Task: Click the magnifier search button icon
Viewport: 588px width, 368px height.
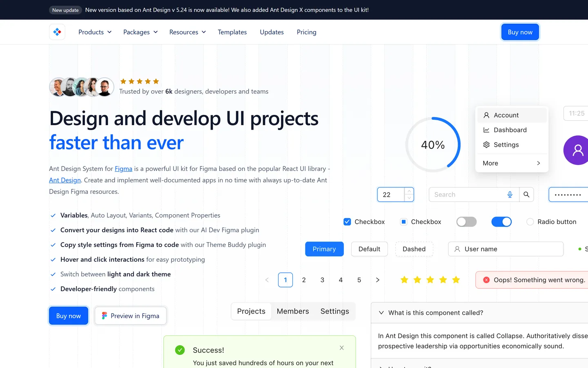Action: (526, 195)
